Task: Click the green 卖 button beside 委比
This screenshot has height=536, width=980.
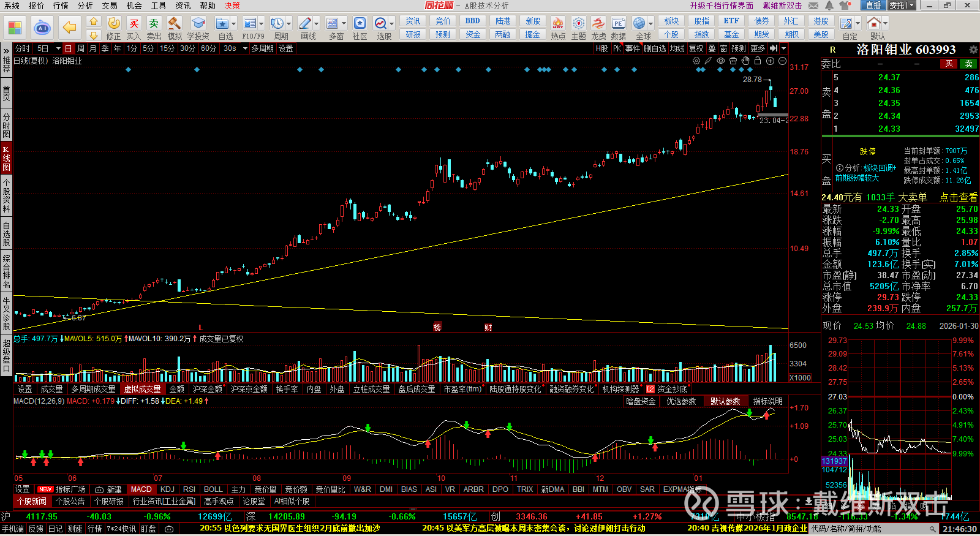Action: click(x=968, y=64)
